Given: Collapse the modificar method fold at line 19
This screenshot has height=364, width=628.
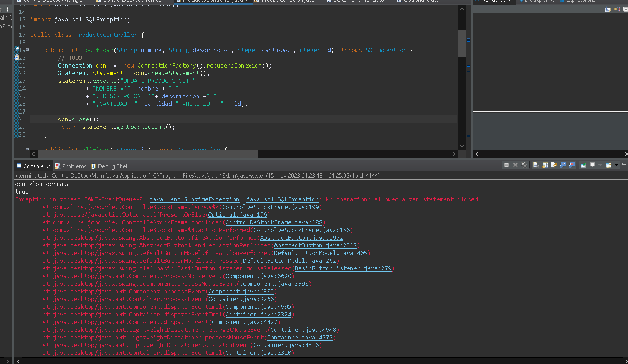Looking at the screenshot, I should pos(27,50).
